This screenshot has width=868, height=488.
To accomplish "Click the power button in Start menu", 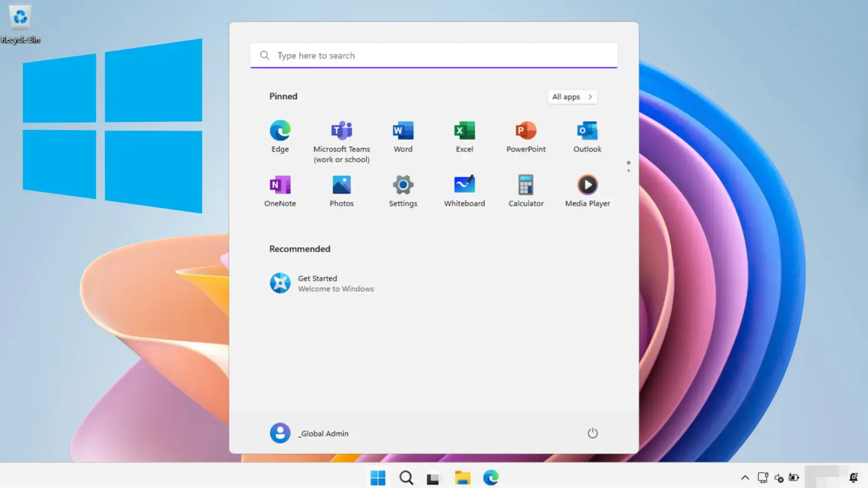I will point(593,433).
